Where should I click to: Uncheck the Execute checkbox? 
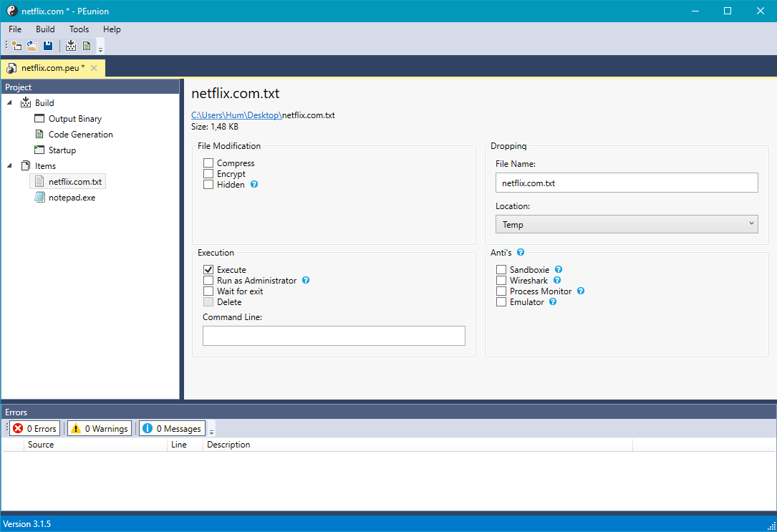pos(208,269)
